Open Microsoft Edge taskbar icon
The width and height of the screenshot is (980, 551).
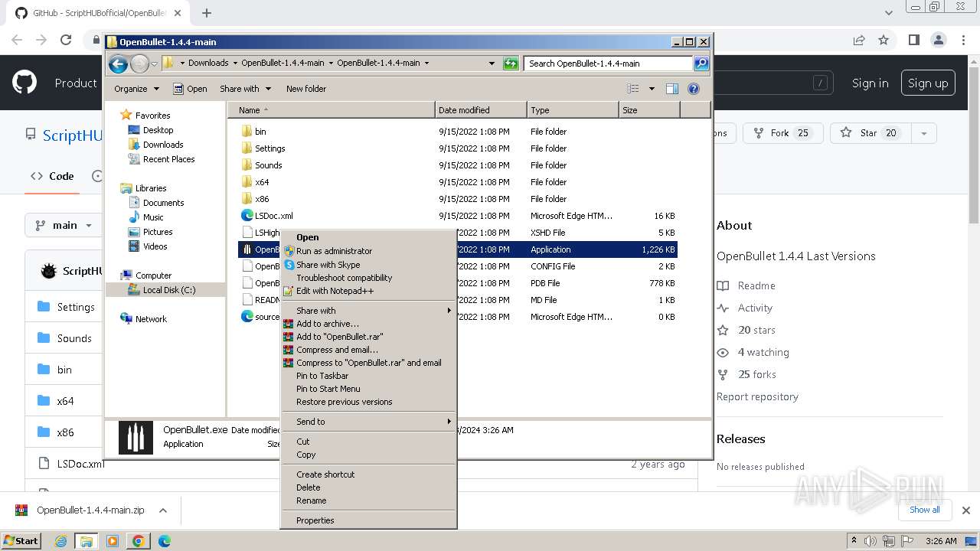click(164, 541)
